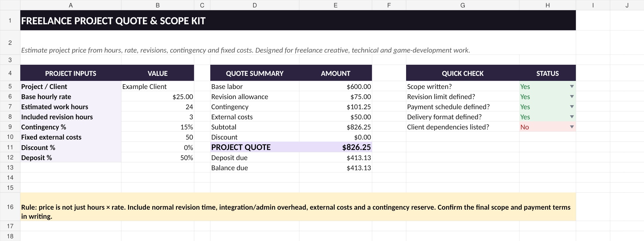Click the 'PROJECT QUOTE' label
Screen dimensions: 644x241
click(x=241, y=147)
